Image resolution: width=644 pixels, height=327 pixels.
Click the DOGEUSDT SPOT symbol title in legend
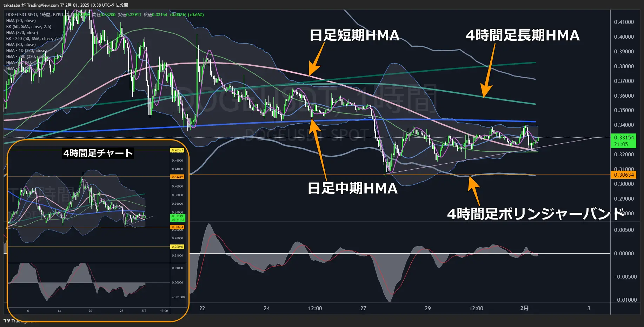pos(22,15)
